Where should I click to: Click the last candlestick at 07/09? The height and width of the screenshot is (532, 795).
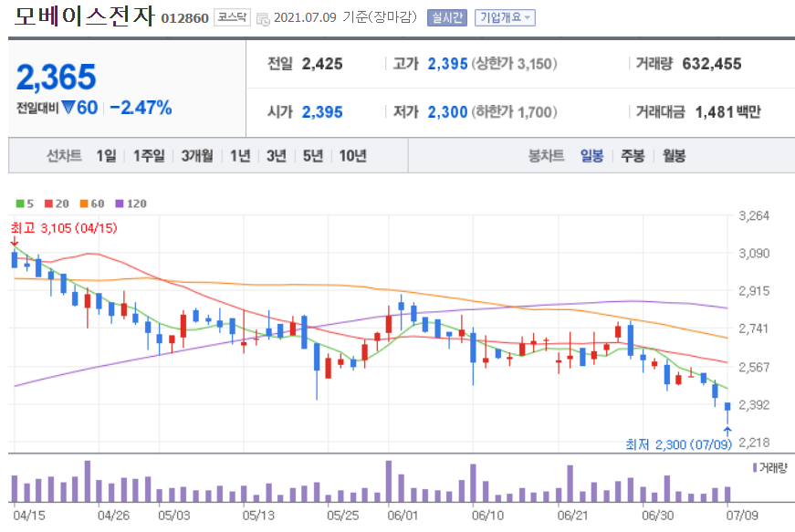click(727, 413)
